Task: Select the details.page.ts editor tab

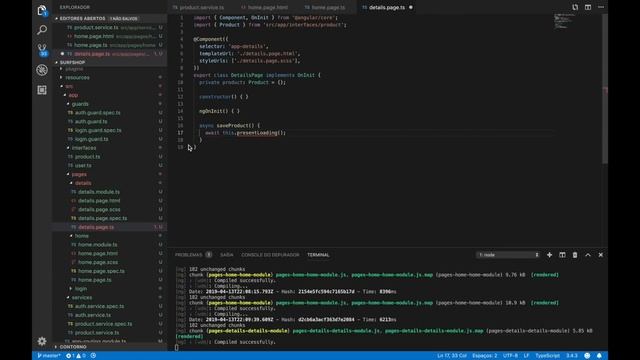Action: click(x=387, y=7)
